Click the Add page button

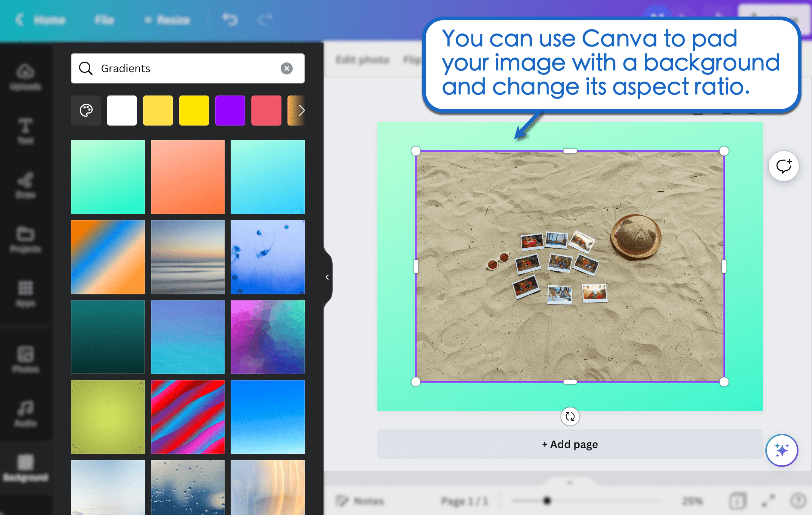569,445
